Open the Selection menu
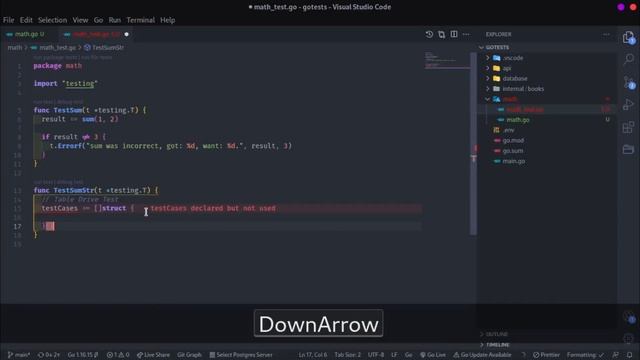This screenshot has height=360, width=640. (52, 20)
